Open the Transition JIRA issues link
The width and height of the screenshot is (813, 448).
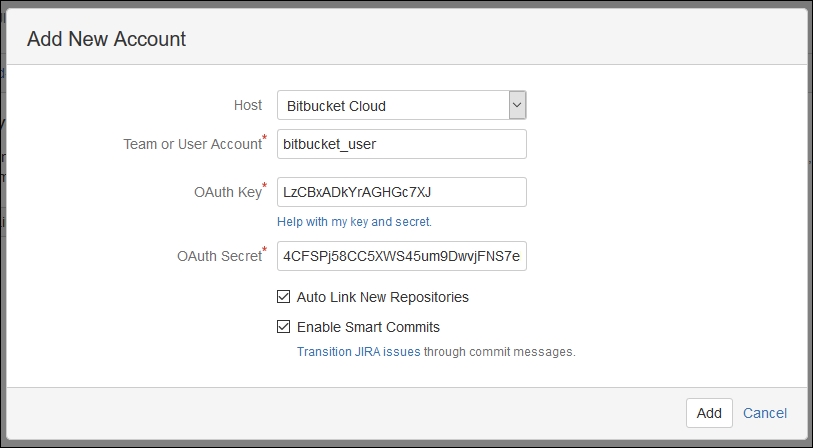[x=358, y=352]
